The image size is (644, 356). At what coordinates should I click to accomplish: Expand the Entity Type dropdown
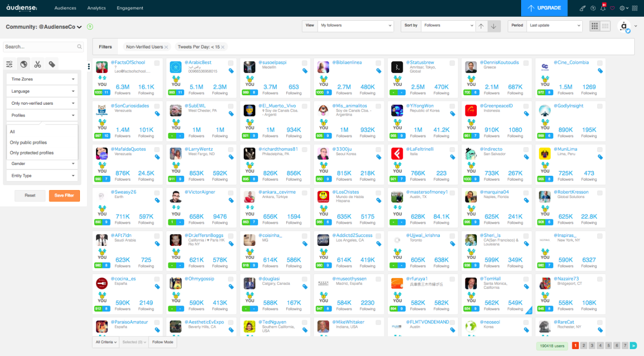tap(42, 176)
